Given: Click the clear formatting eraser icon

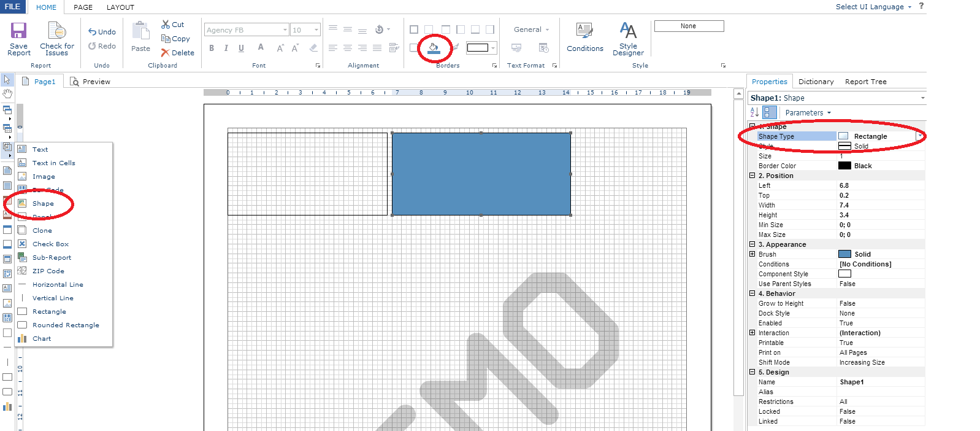Looking at the screenshot, I should click(313, 47).
